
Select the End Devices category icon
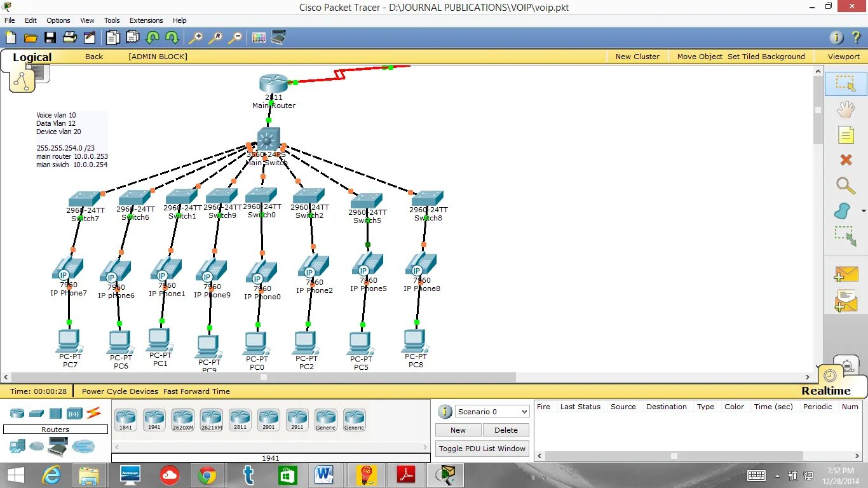[x=17, y=446]
